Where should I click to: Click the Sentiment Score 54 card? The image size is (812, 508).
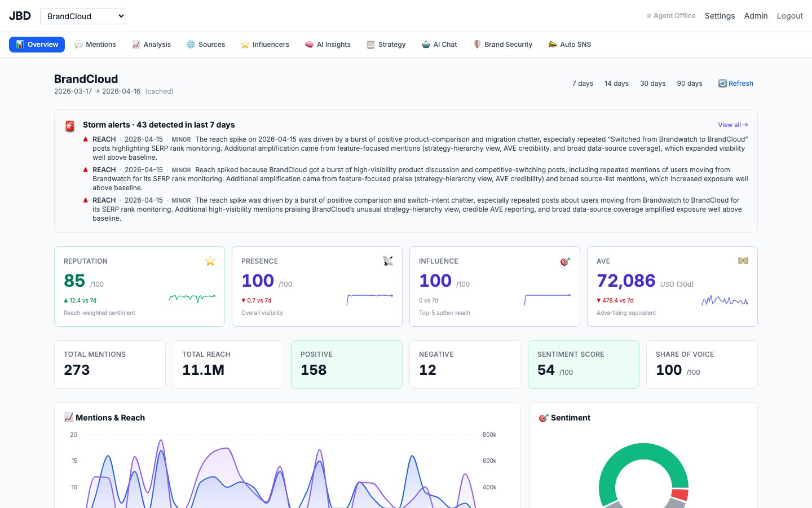[x=584, y=365]
